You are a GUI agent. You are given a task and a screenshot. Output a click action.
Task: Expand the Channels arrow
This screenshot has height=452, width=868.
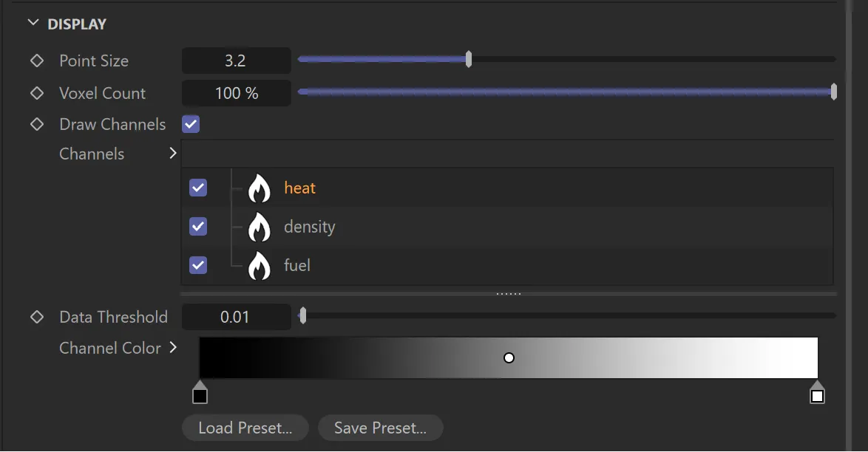[173, 154]
